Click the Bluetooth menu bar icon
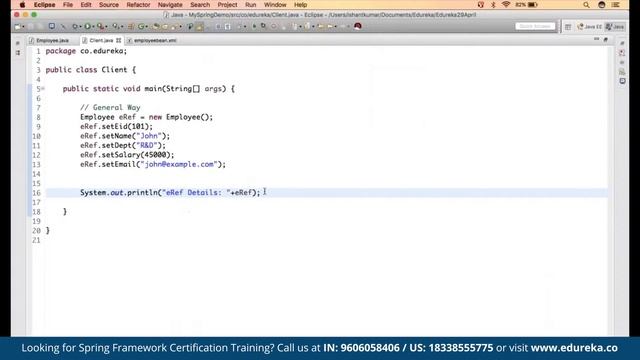 [x=493, y=5]
